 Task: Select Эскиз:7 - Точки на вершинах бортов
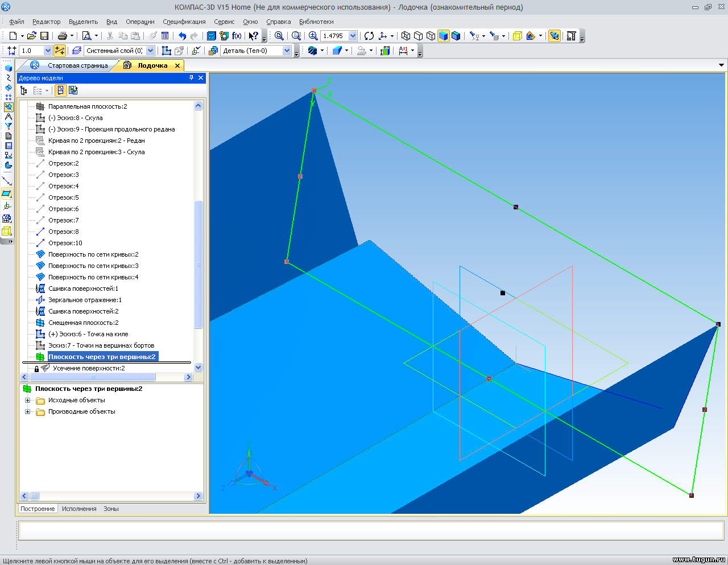tap(101, 345)
